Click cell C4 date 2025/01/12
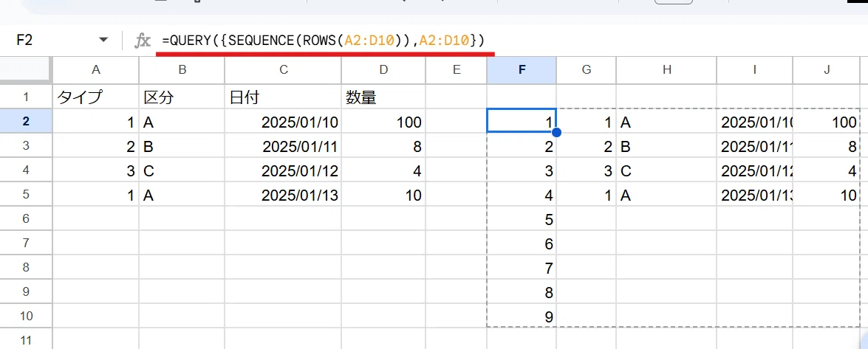The width and height of the screenshot is (868, 349). (283, 170)
